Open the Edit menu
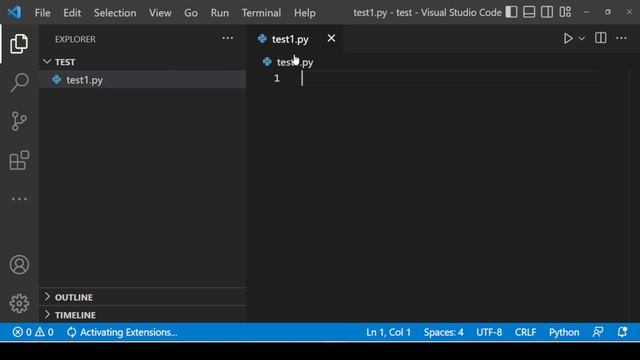The image size is (640, 360). tap(72, 13)
